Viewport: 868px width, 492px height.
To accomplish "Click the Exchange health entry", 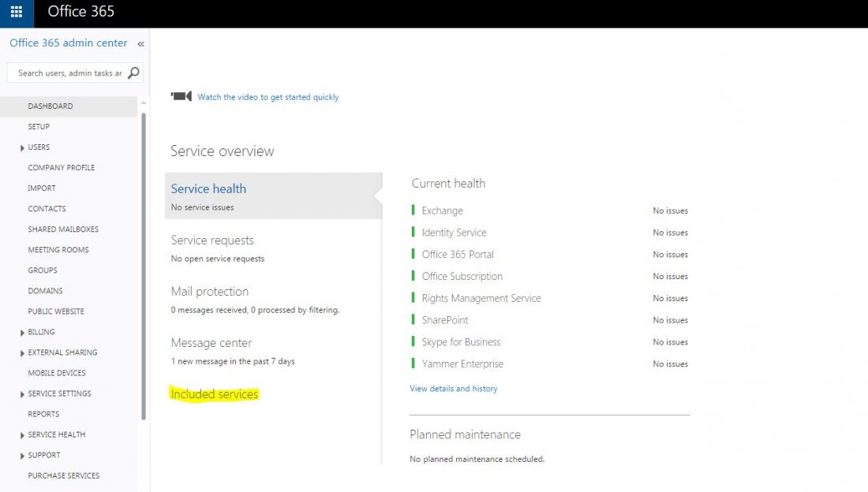I will tap(443, 211).
